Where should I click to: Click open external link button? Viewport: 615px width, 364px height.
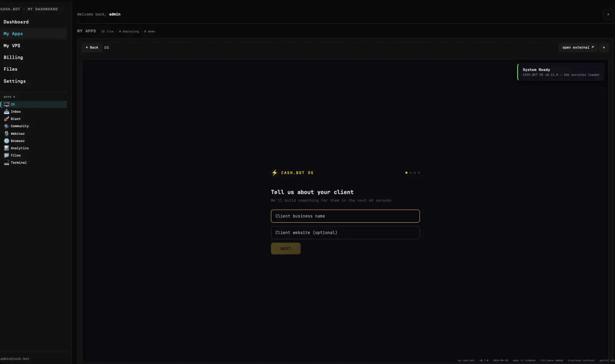pyautogui.click(x=578, y=48)
